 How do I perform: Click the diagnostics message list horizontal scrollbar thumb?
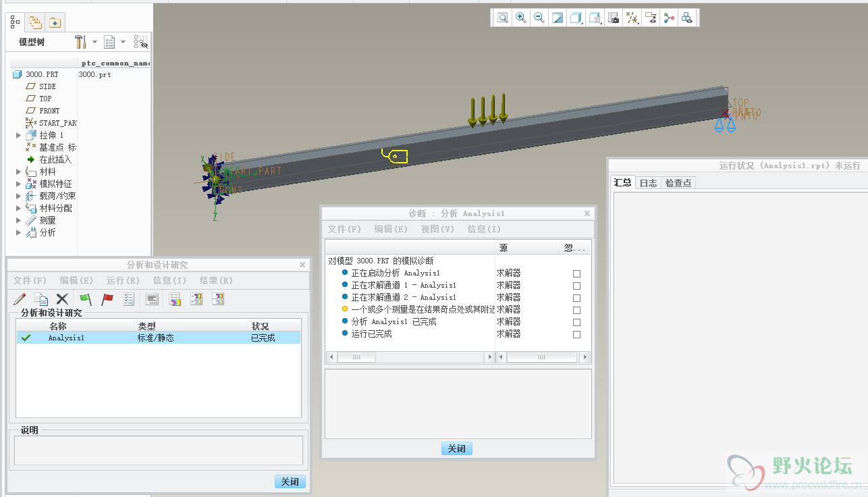pos(356,357)
